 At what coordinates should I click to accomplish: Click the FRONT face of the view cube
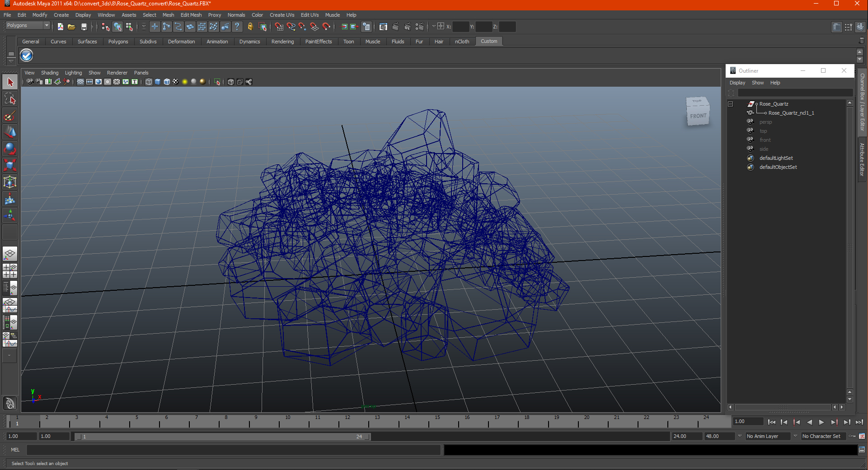698,116
